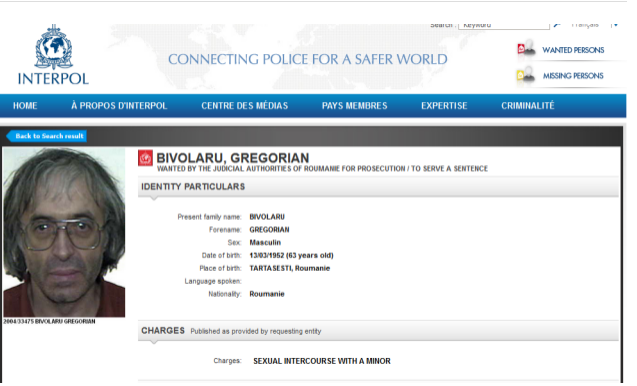Click the 'Present family name:' label
This screenshot has width=637, height=386.
tap(209, 217)
